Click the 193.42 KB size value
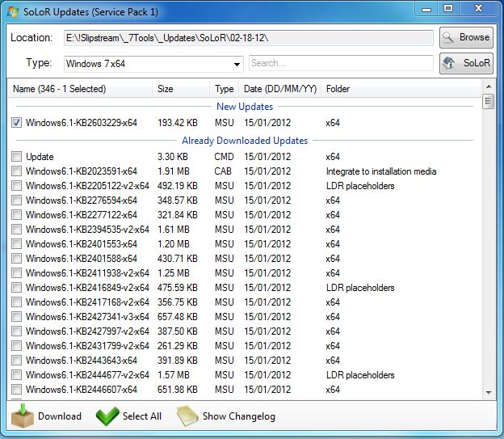Screen dimensions: 504x439 coord(178,123)
